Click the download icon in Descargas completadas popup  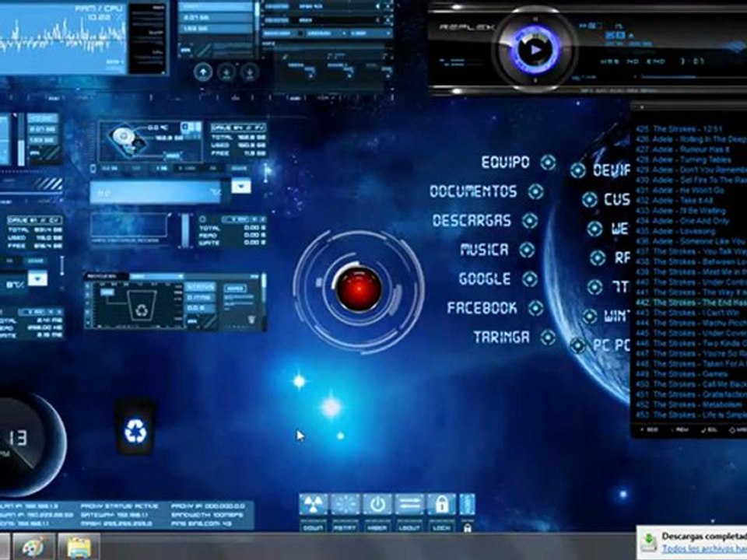(649, 542)
